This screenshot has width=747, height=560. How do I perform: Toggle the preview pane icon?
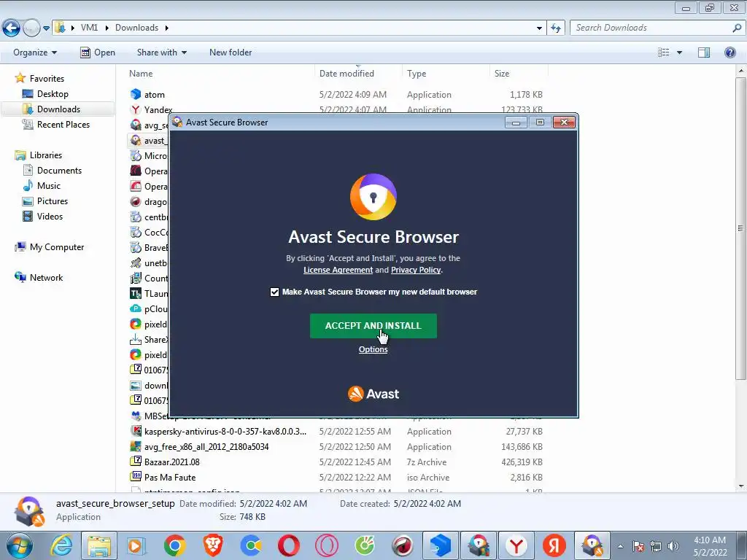[704, 52]
